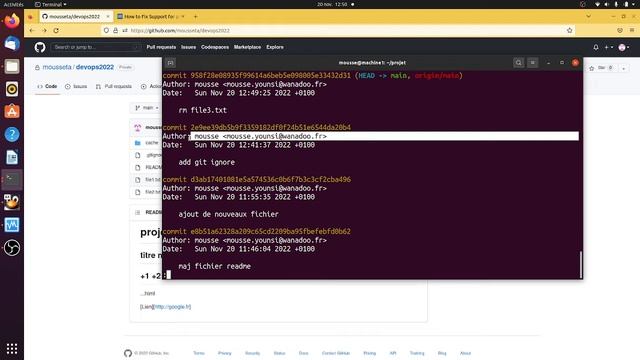Screen dimensions: 640x360
Task: Open the Firefox account icon in the toolbar
Action: pos(620,30)
